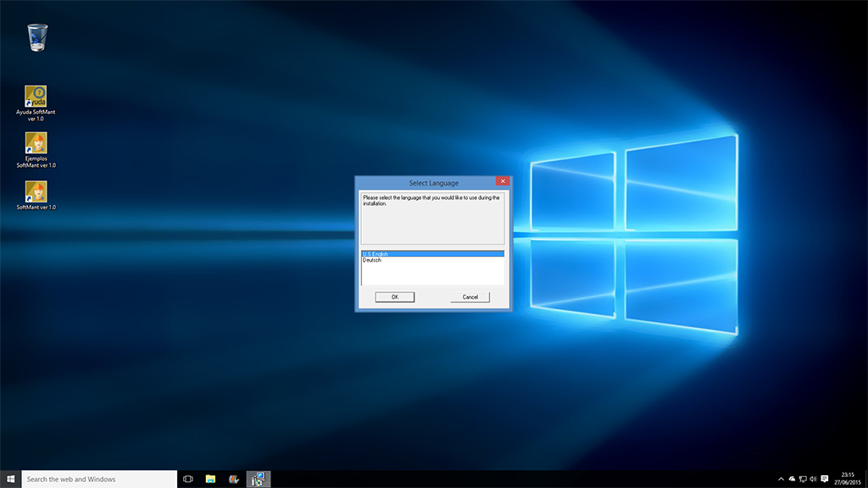Image resolution: width=868 pixels, height=488 pixels.
Task: Click the installer icon in the taskbar
Action: [x=259, y=479]
